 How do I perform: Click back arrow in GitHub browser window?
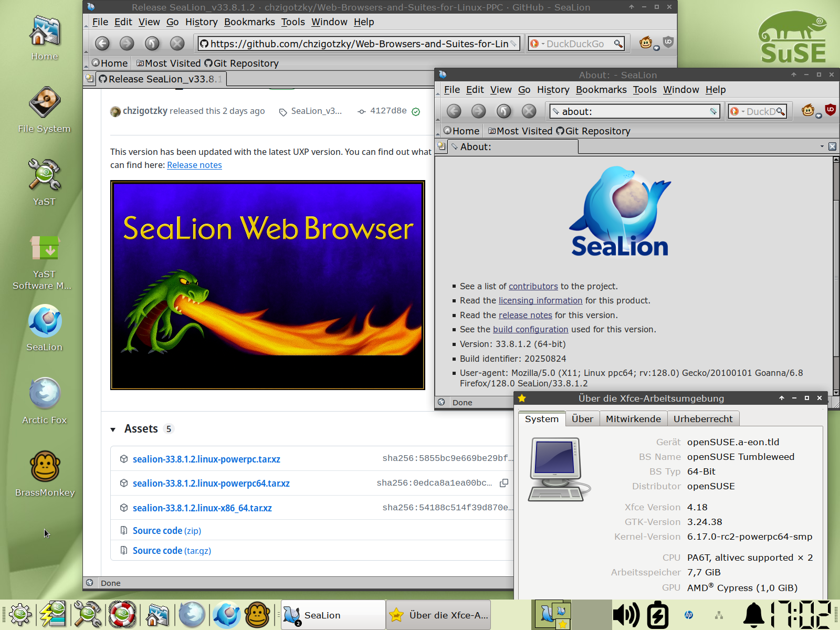(102, 44)
